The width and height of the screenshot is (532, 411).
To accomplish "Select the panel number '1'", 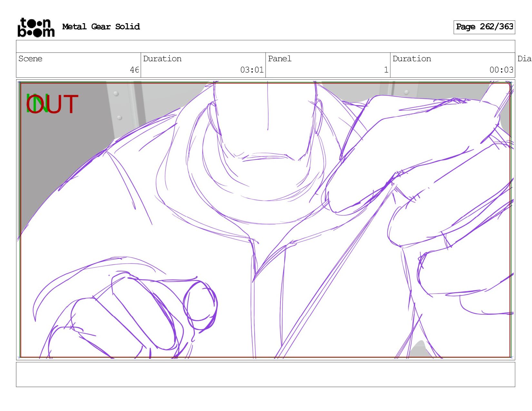I will (386, 70).
